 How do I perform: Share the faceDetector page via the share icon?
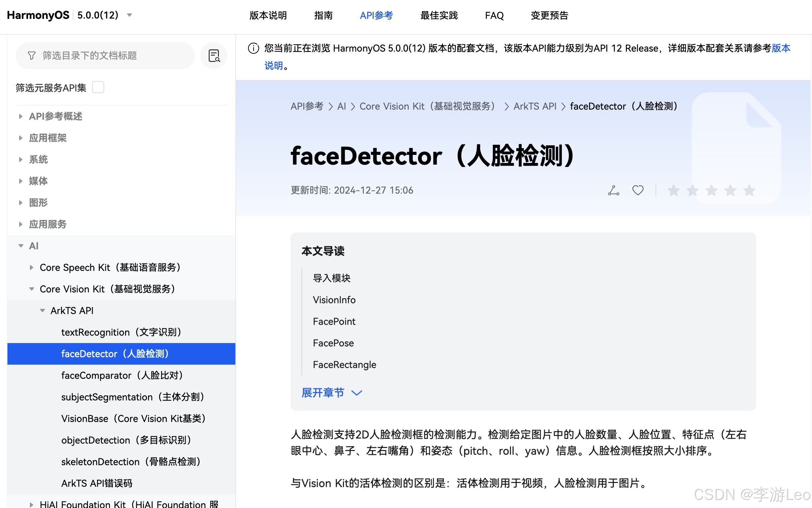(x=613, y=190)
